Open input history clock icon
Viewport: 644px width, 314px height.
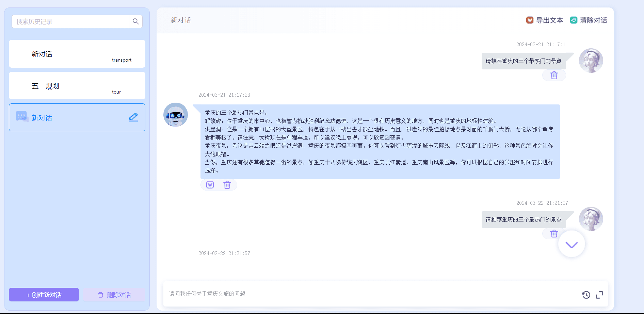coord(586,295)
